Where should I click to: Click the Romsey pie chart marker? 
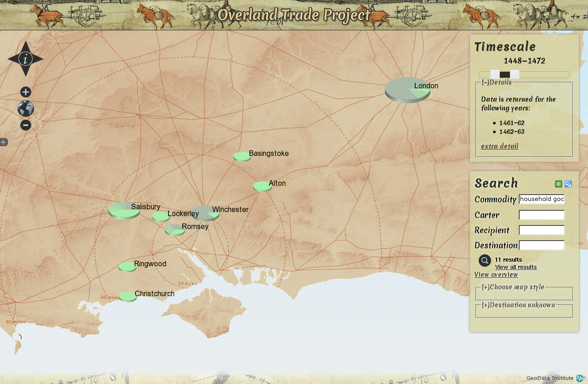pyautogui.click(x=175, y=230)
